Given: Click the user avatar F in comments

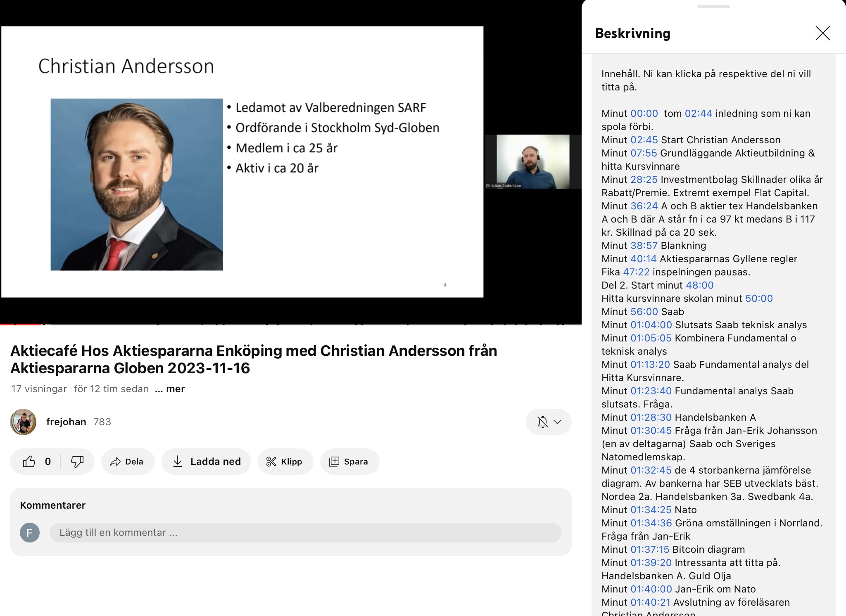Looking at the screenshot, I should pyautogui.click(x=30, y=533).
